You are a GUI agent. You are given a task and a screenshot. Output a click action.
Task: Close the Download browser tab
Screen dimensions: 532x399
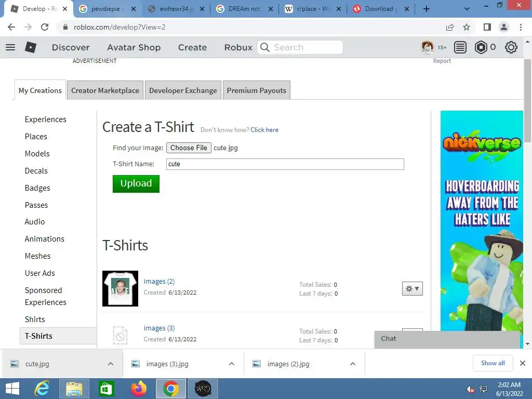(x=407, y=9)
